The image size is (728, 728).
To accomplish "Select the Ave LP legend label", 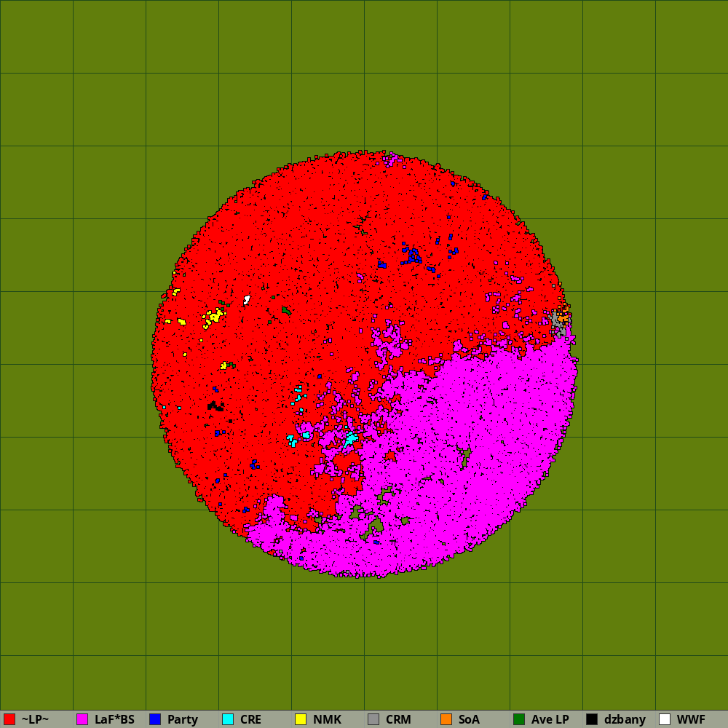I will pyautogui.click(x=550, y=719).
